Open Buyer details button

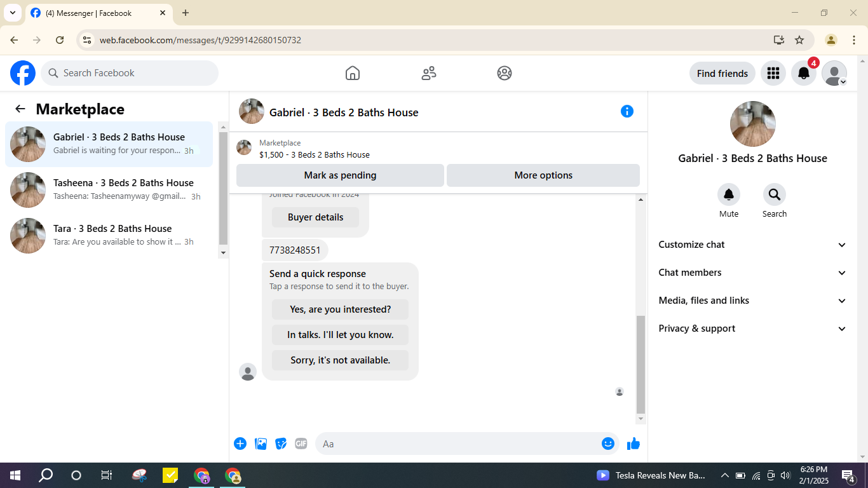[x=315, y=217]
